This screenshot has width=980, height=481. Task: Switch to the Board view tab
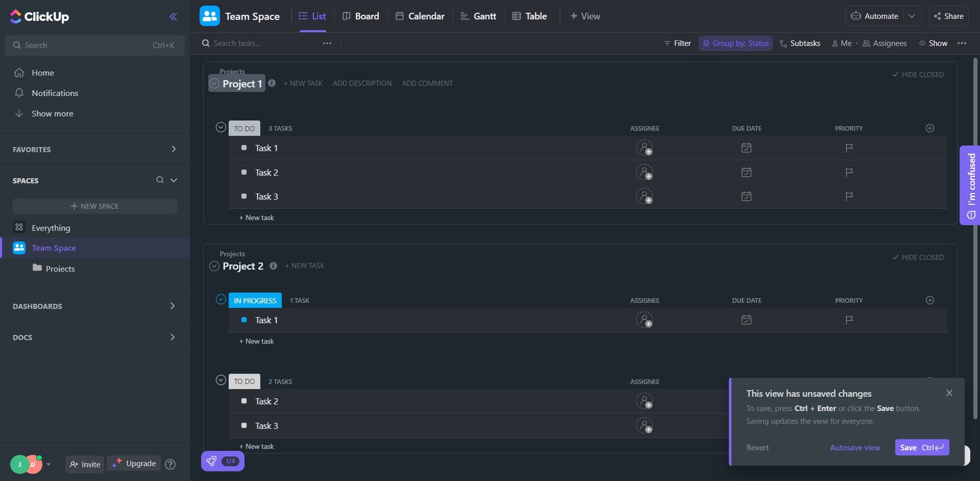tap(361, 16)
